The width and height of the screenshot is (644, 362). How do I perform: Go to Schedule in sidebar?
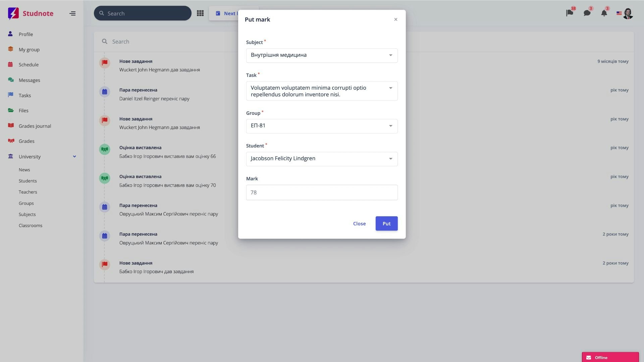(29, 65)
